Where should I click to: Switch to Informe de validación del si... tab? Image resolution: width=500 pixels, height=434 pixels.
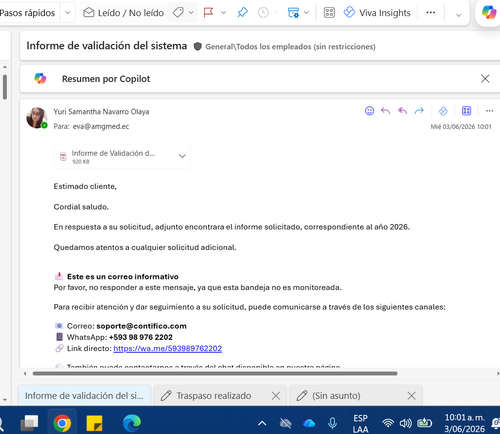click(x=84, y=396)
